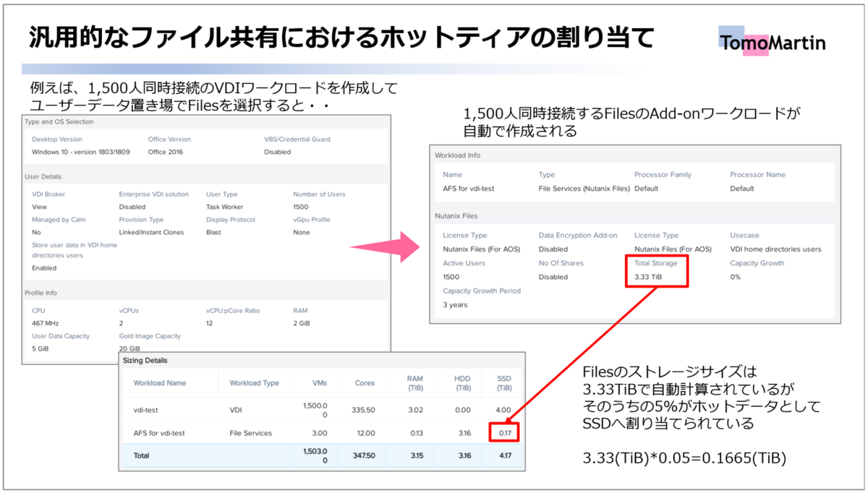
Task: Select the '3 years' value
Action: [x=455, y=305]
